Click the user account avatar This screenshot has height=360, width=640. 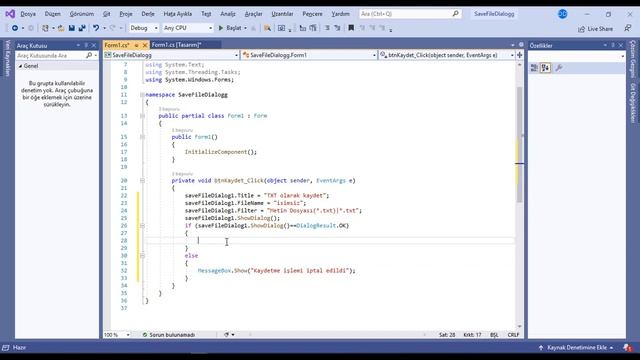coord(562,14)
